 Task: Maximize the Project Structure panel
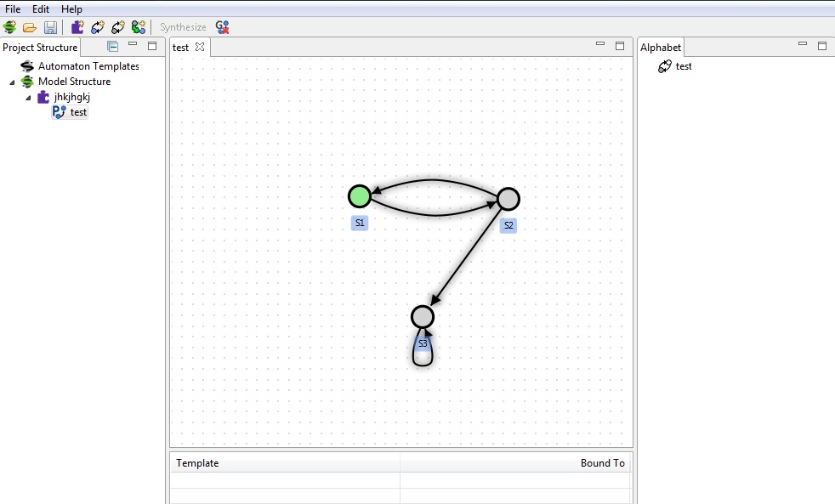(x=152, y=46)
